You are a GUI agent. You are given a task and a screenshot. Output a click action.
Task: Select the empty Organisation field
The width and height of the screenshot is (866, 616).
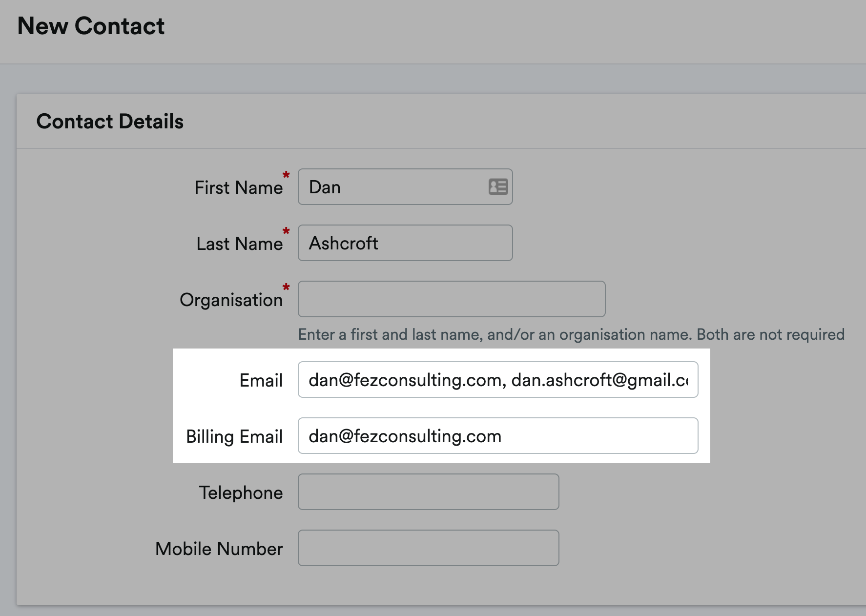tap(452, 299)
